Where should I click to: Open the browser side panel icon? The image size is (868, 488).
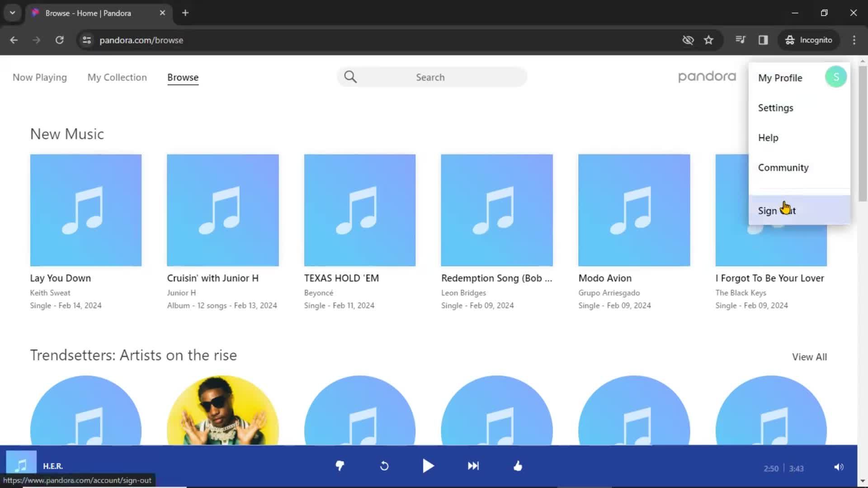(x=763, y=40)
